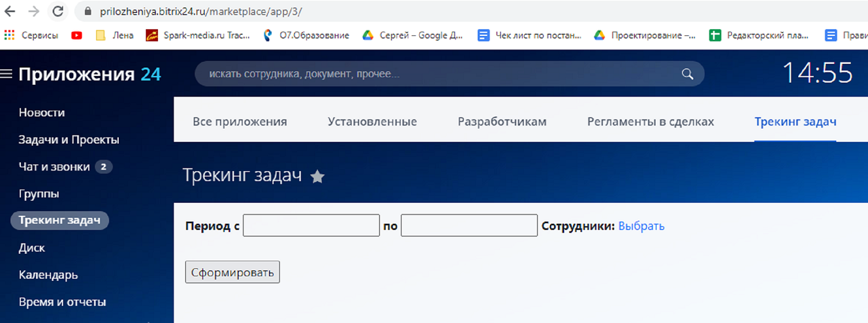Toggle the hamburger menu beside Приложения 24

tap(7, 74)
